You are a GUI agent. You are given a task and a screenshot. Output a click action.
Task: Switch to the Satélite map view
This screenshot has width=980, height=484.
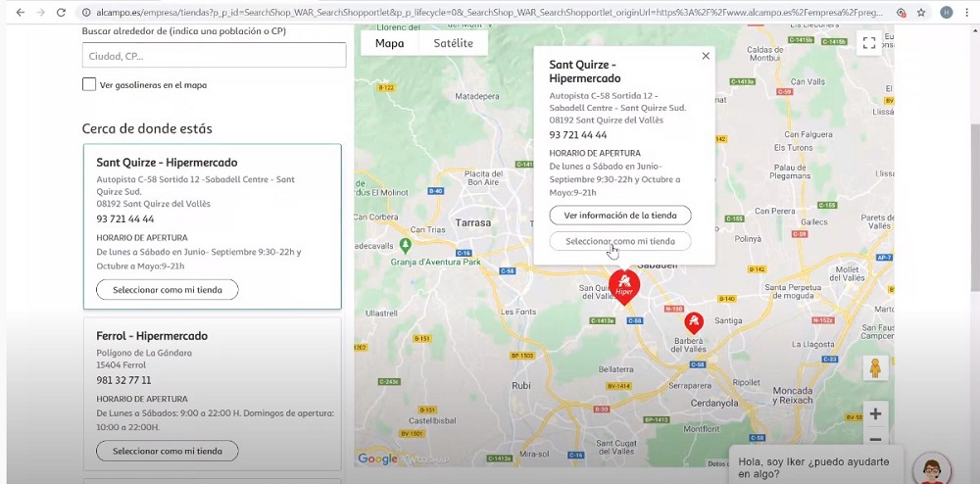pos(453,43)
